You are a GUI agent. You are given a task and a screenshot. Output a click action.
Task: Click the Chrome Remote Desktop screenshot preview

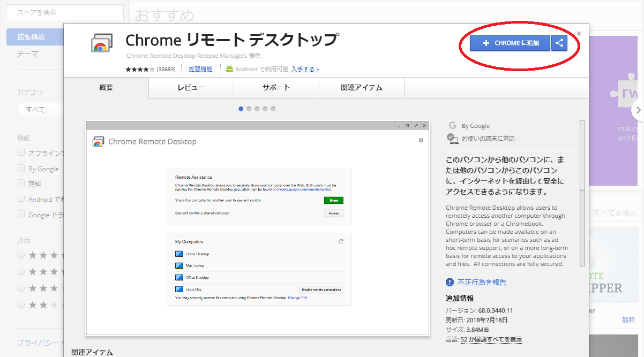[x=257, y=229]
